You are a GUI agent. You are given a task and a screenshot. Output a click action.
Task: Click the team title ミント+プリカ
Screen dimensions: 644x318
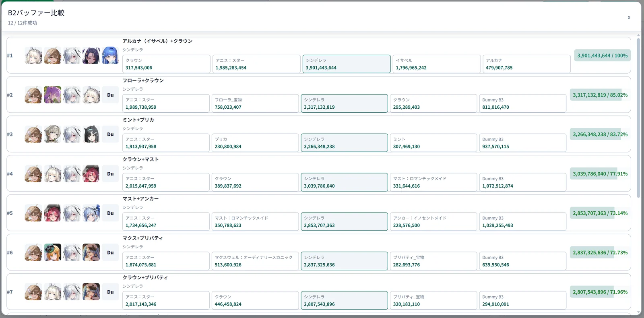(138, 120)
